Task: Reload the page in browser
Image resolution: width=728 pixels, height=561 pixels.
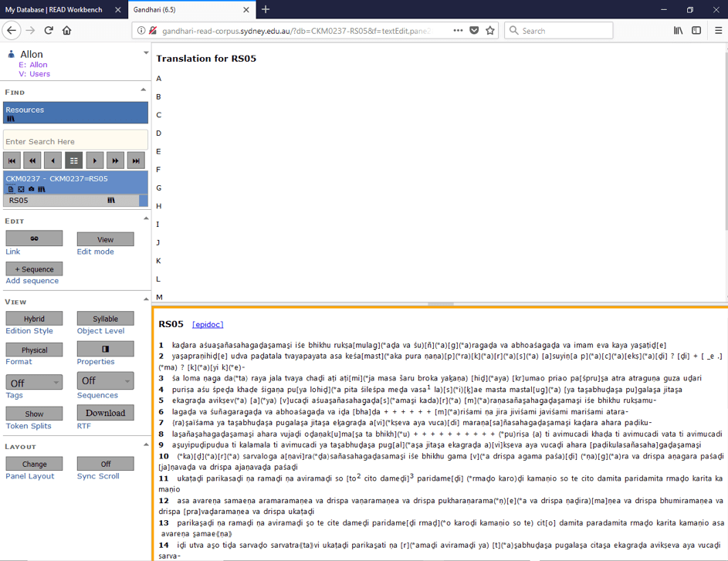Action: pos(49,31)
